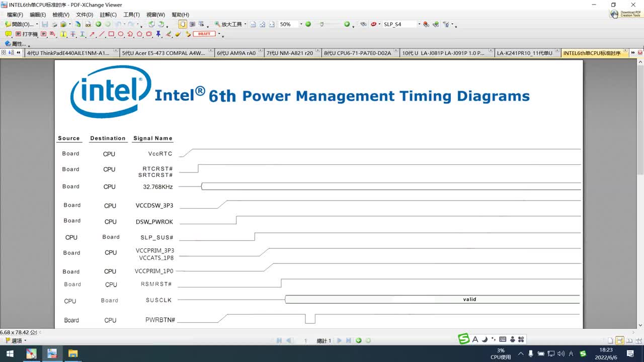Image resolution: width=644 pixels, height=362 pixels.
Task: Open the 屬性 properties toolbar button
Action: [x=15, y=44]
